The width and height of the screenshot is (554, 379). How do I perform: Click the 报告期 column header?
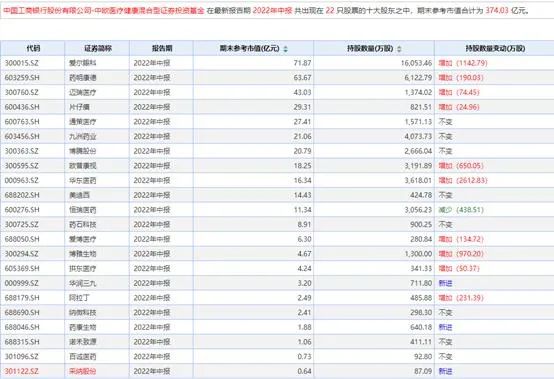click(162, 48)
